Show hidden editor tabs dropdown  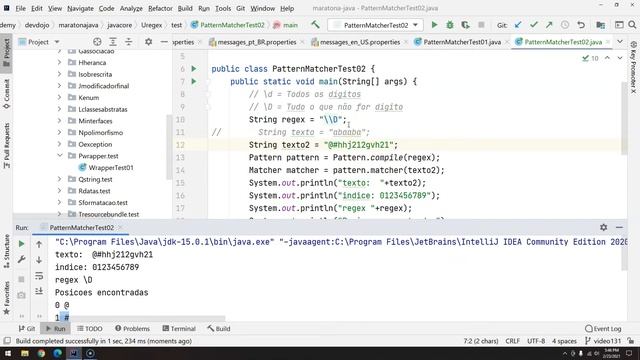(620, 42)
